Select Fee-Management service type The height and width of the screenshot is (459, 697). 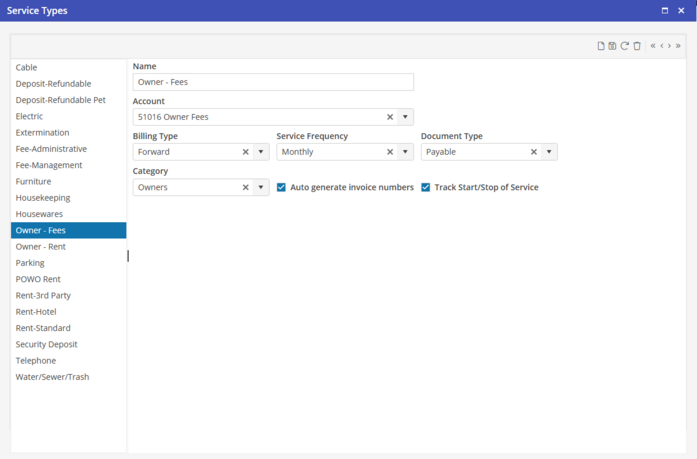[x=49, y=165]
